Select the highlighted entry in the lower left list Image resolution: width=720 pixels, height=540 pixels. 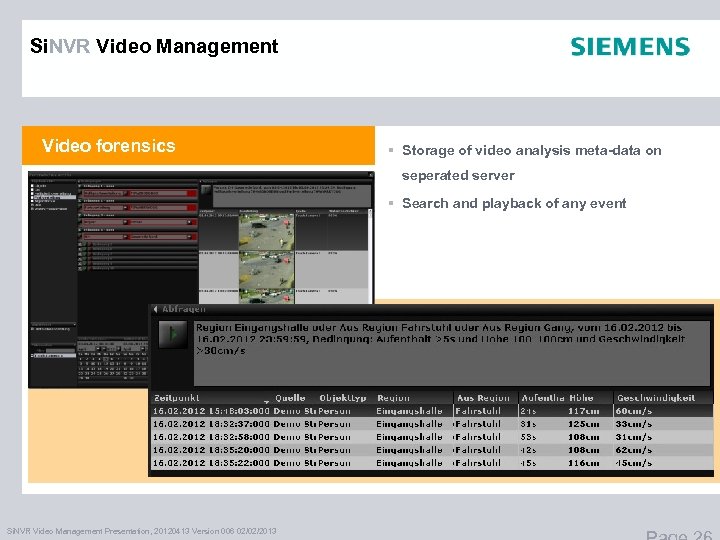[55, 355]
